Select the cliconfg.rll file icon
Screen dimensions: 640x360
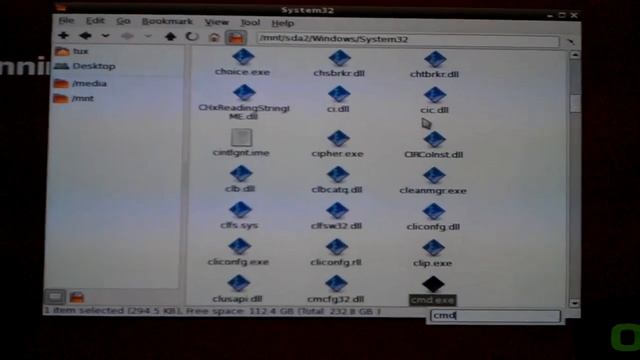337,247
